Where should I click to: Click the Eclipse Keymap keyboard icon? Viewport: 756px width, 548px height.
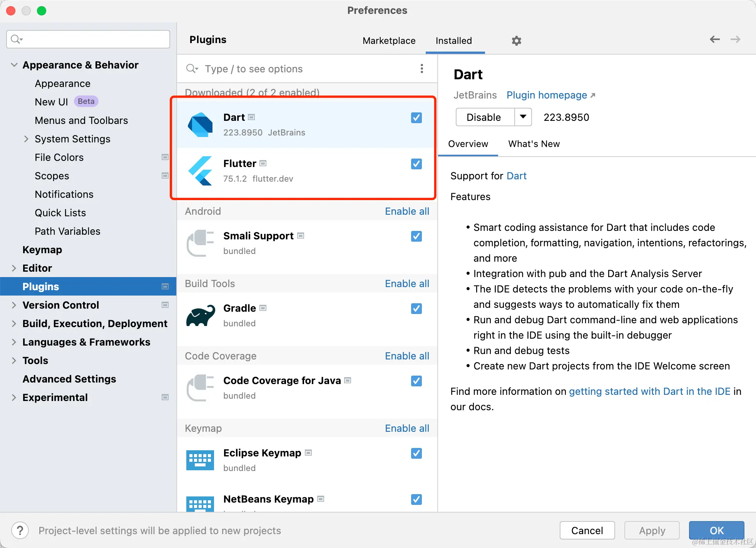[x=200, y=460]
